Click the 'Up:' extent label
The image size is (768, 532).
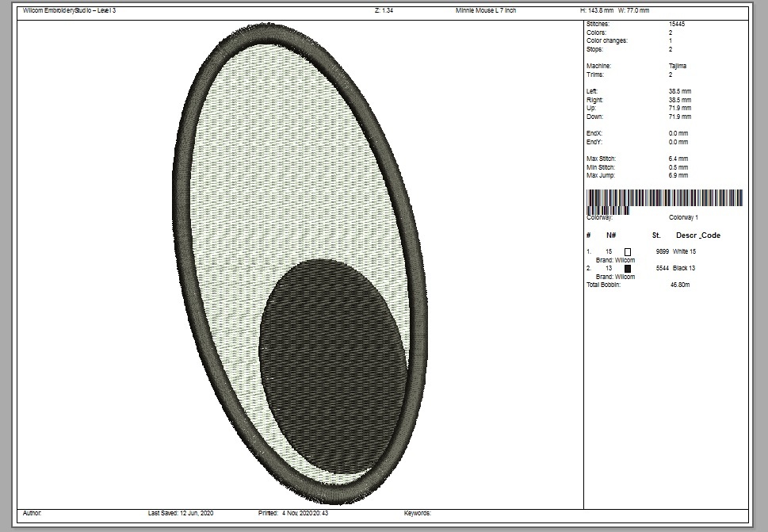pos(591,108)
